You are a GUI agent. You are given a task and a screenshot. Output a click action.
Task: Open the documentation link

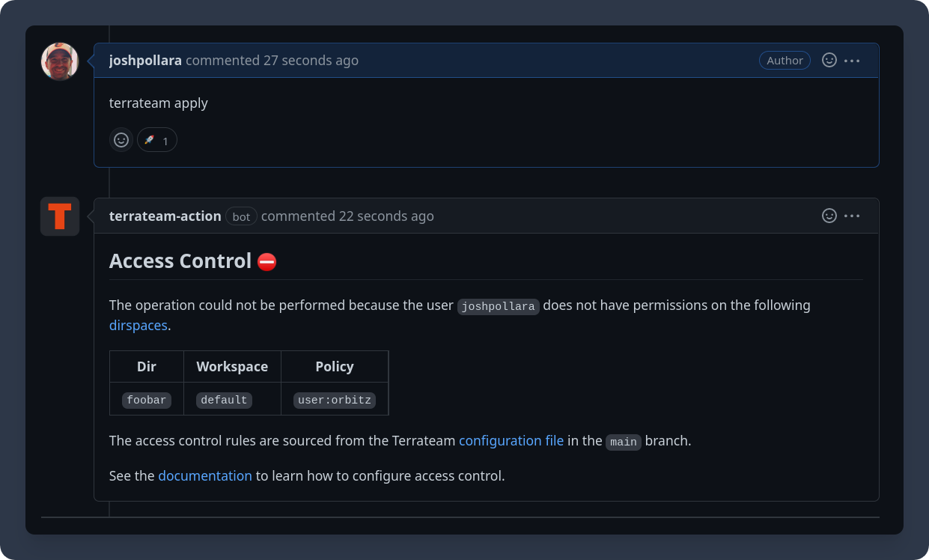pos(205,475)
